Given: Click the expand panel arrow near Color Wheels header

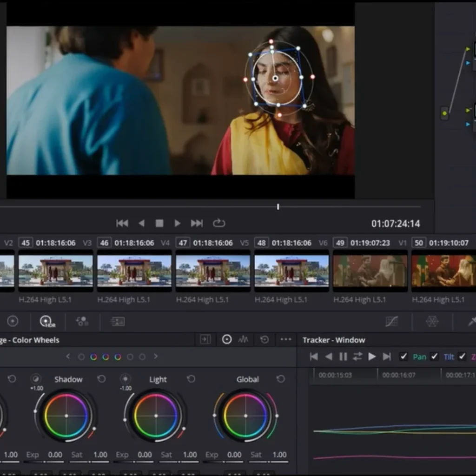Looking at the screenshot, I should coord(205,339).
